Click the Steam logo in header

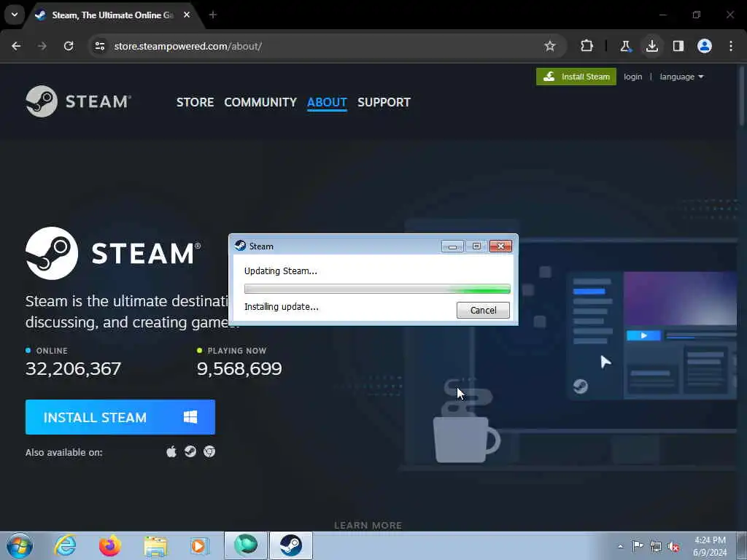[78, 101]
